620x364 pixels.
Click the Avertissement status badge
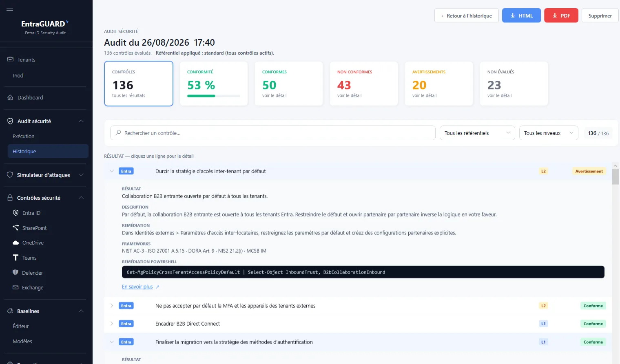tap(589, 171)
